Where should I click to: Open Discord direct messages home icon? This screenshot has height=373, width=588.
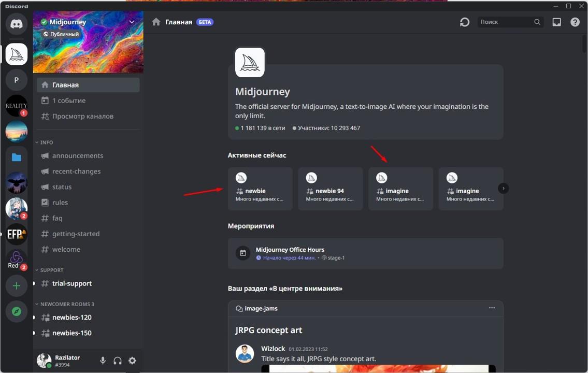click(17, 24)
